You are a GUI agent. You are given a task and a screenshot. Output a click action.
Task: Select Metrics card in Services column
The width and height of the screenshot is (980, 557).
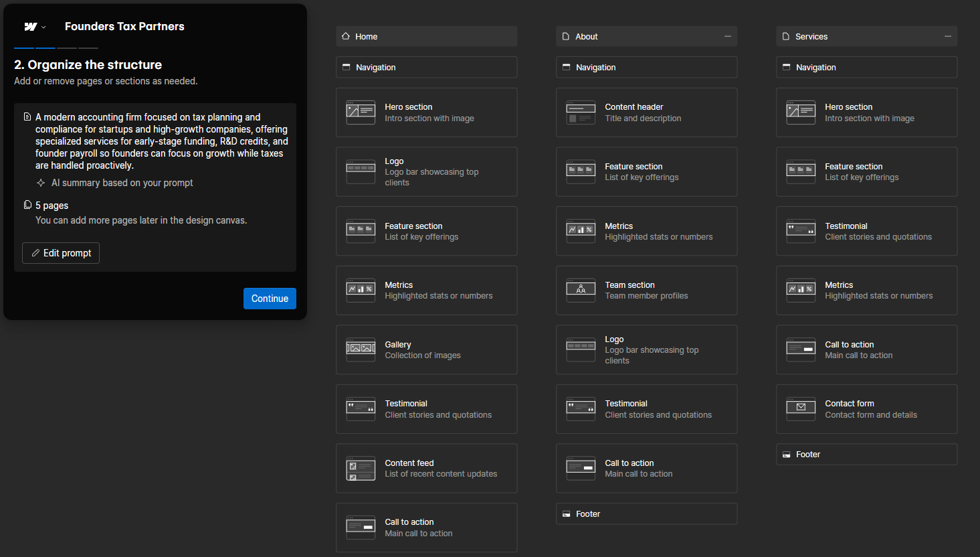click(x=866, y=291)
